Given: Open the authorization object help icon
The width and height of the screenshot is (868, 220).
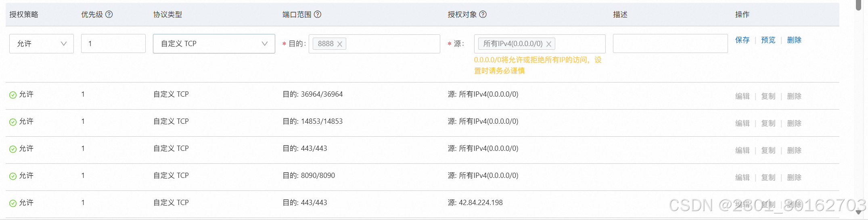Looking at the screenshot, I should (483, 15).
